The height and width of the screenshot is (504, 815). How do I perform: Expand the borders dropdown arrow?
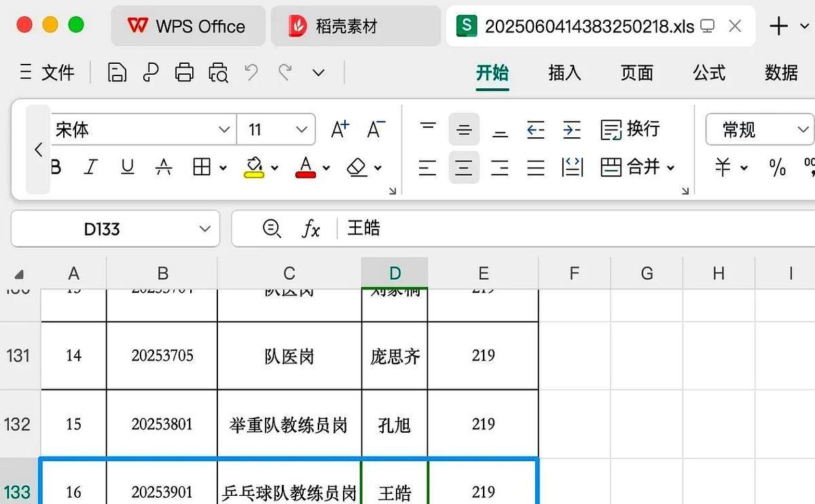tap(223, 168)
